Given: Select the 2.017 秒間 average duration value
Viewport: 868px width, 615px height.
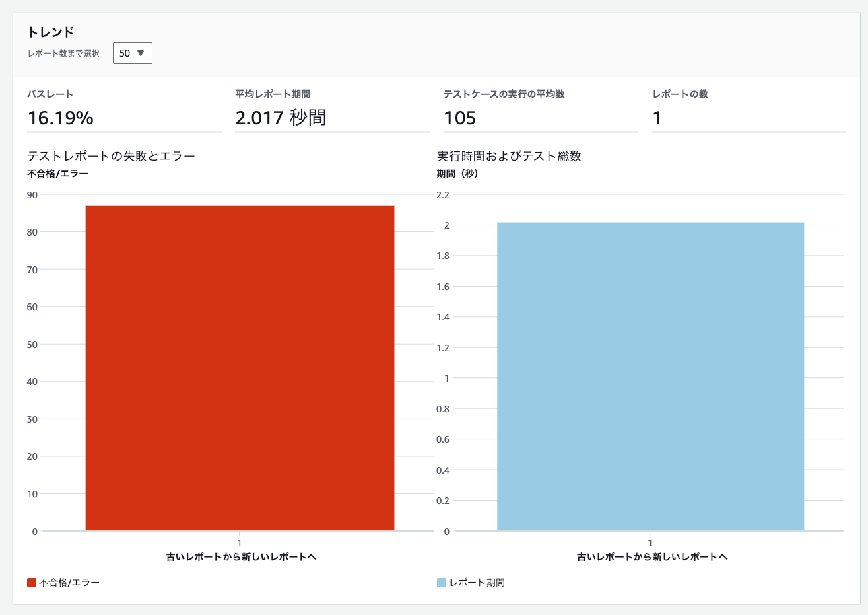Looking at the screenshot, I should coord(281,118).
